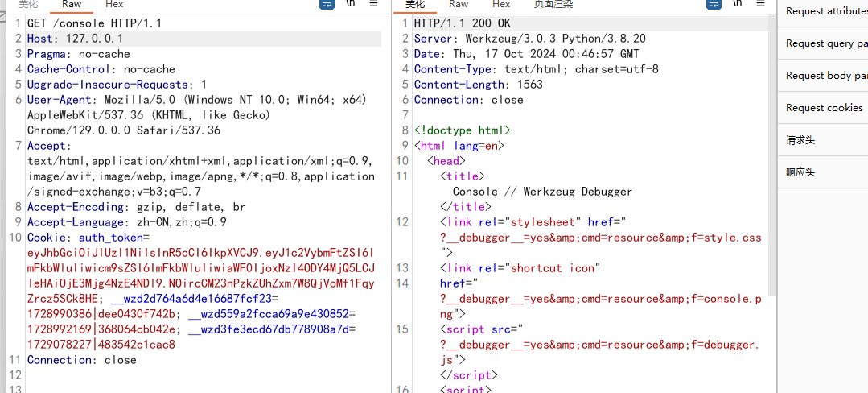The height and width of the screenshot is (393, 868).
Task: Click cookie value '1728990386|dee0430f742b'
Action: click(x=101, y=314)
